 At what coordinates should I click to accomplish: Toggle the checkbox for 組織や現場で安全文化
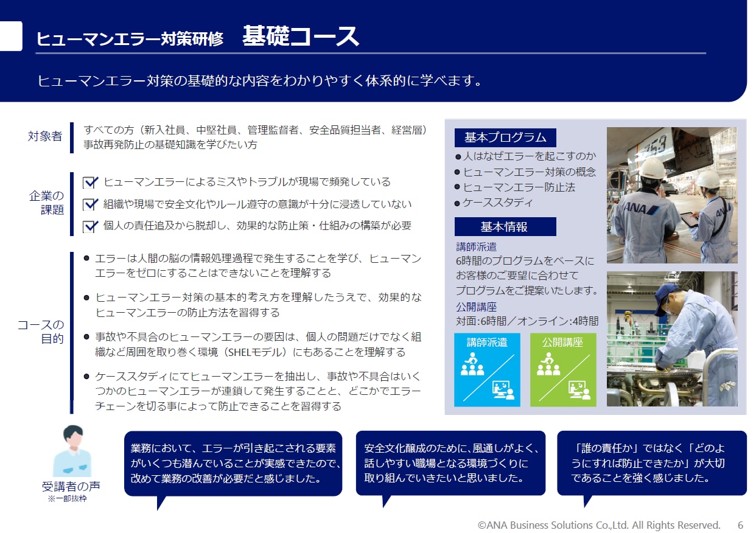click(91, 204)
